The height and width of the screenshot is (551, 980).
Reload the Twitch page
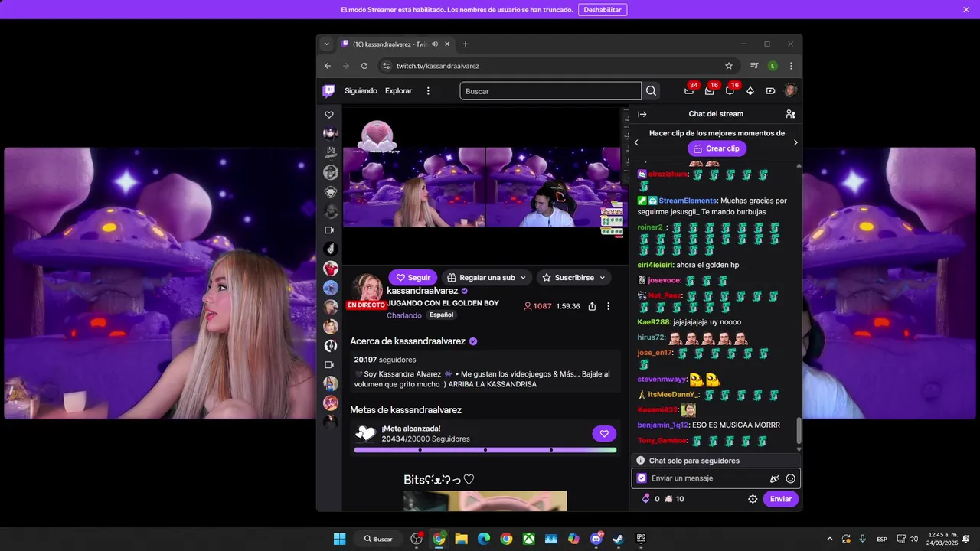coord(364,66)
